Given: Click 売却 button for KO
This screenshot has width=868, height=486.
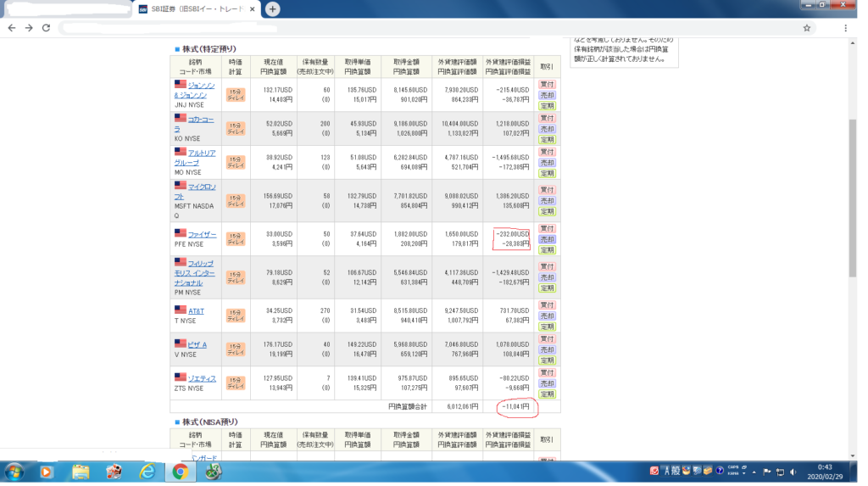Looking at the screenshot, I should (x=547, y=129).
